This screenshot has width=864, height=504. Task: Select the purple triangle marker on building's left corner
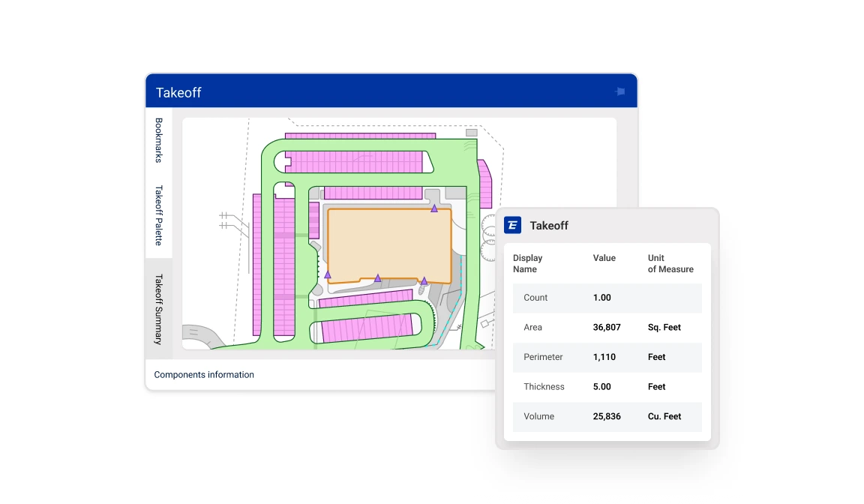point(328,274)
